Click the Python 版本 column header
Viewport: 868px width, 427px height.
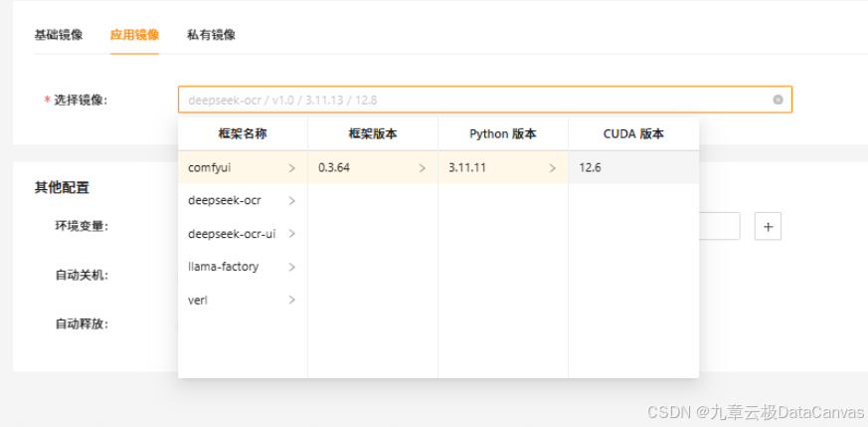[x=503, y=134]
